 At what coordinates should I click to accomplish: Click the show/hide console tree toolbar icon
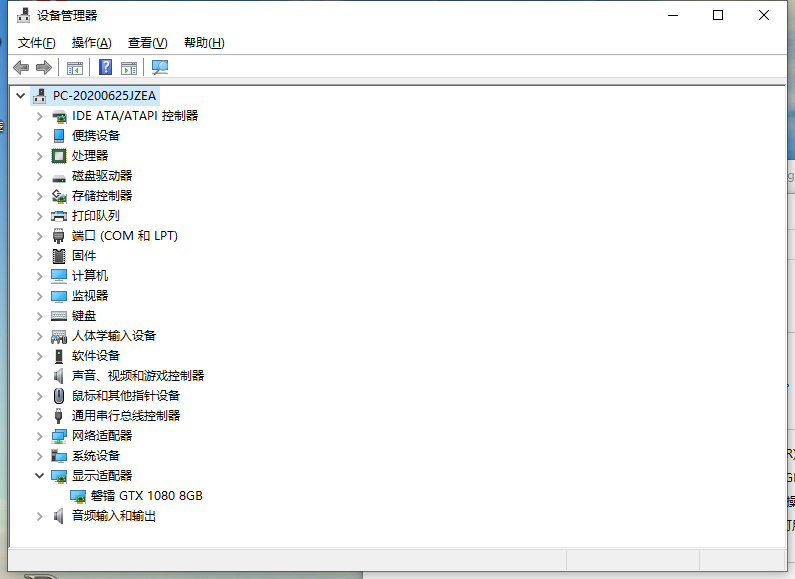click(75, 67)
